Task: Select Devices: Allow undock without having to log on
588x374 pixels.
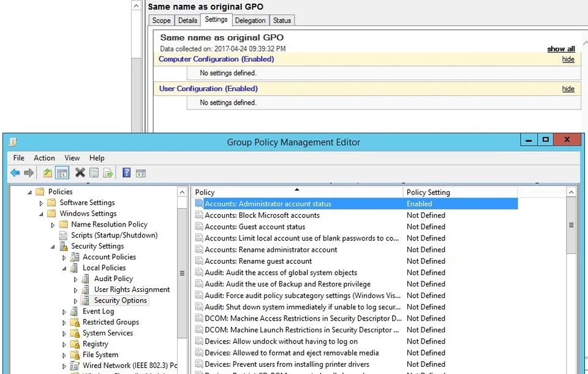Action: [281, 342]
